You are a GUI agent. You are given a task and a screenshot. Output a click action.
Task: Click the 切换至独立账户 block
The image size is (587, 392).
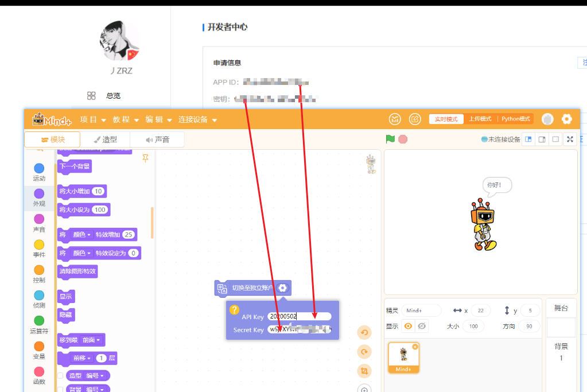click(x=252, y=288)
